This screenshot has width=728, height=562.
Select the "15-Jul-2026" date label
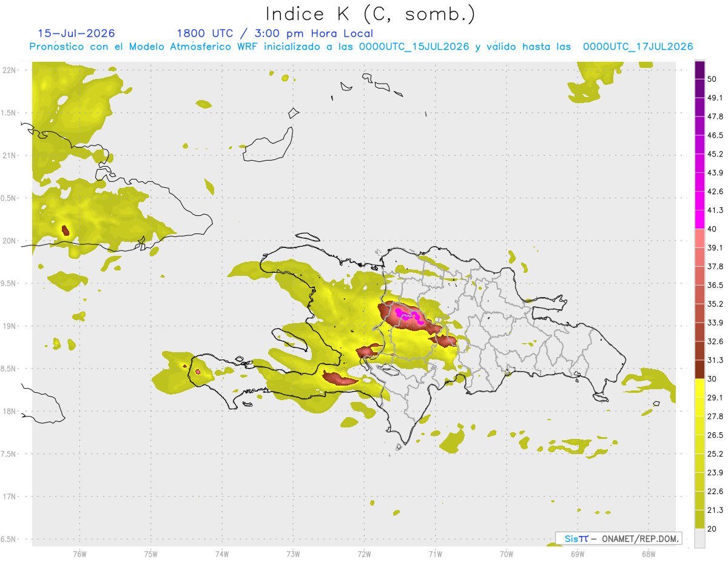coord(76,33)
